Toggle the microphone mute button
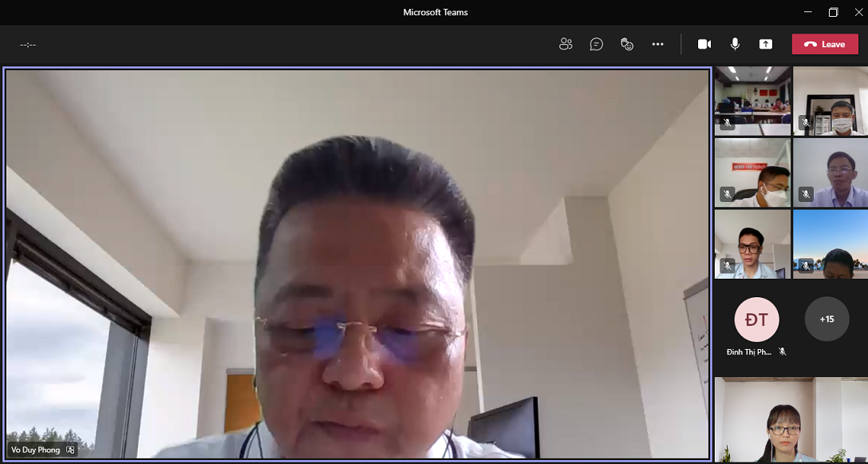The width and height of the screenshot is (868, 464). tap(735, 45)
